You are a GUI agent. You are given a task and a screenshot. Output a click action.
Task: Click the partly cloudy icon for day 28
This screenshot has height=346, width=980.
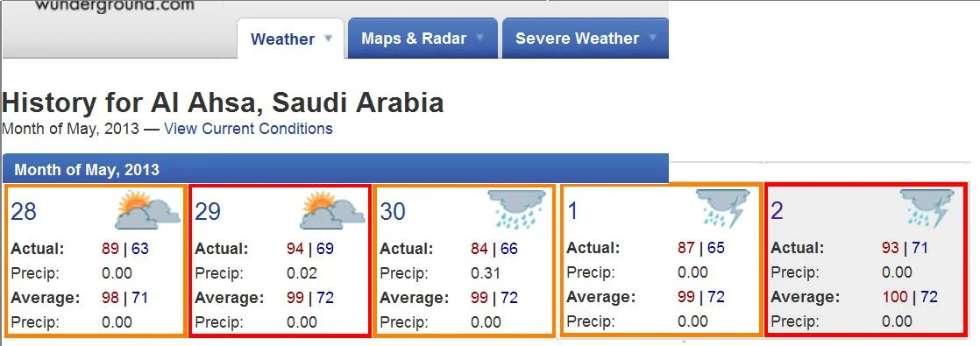point(147,210)
